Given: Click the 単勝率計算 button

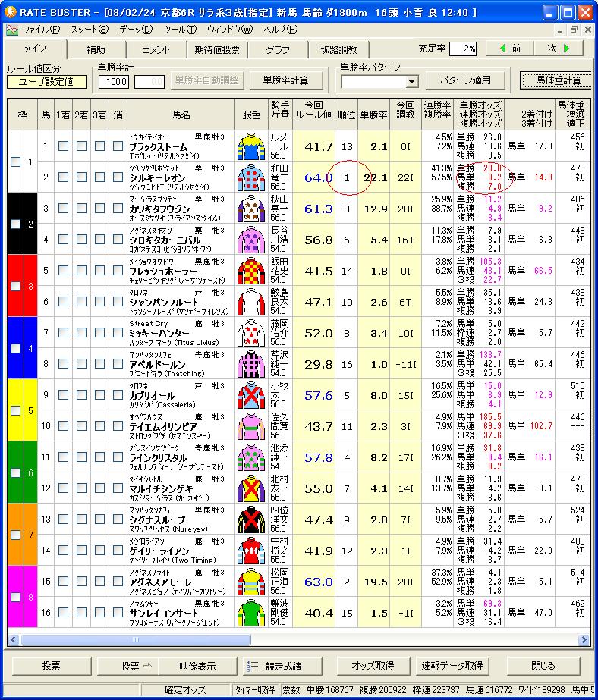Looking at the screenshot, I should pos(286,80).
